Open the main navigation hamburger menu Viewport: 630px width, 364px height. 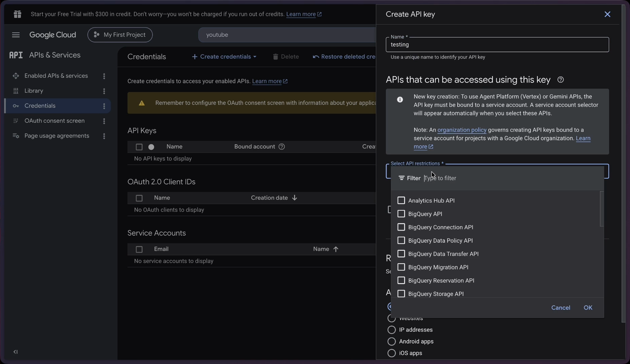coord(16,35)
